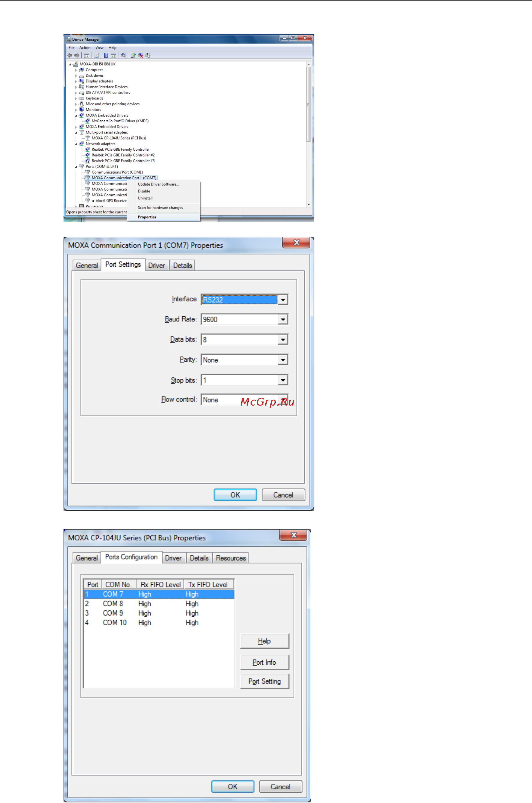Open the Interface dropdown showing RS232

[x=283, y=300]
